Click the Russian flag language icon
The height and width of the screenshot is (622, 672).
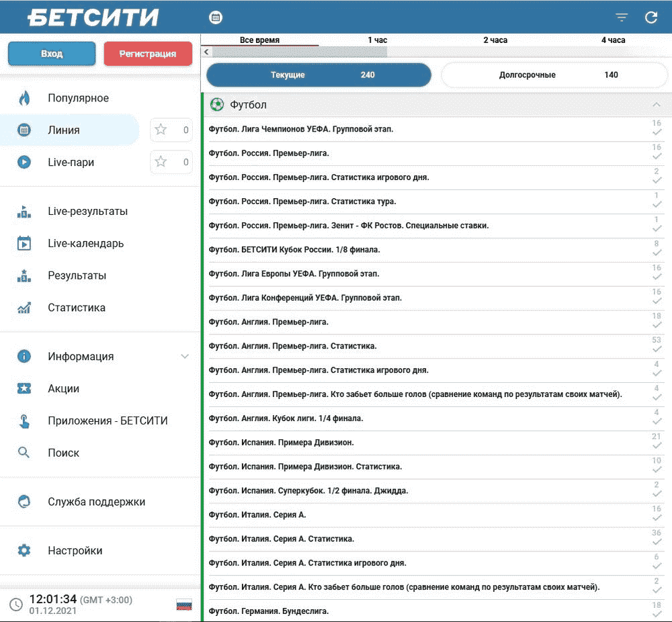[184, 605]
